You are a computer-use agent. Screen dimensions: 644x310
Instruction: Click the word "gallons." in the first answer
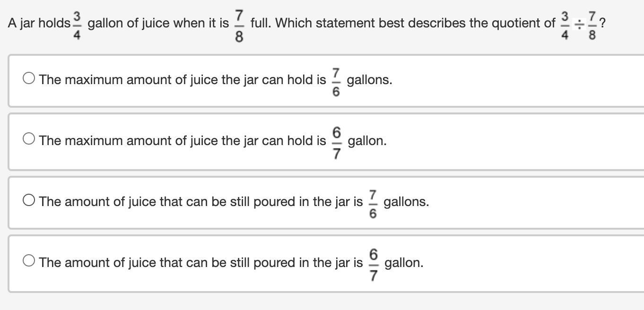coord(370,80)
